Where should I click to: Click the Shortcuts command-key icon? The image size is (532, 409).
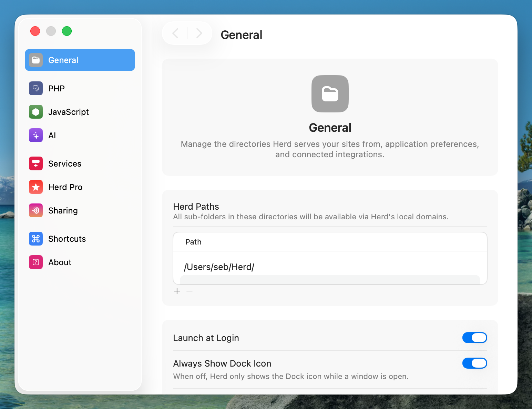[x=36, y=239]
